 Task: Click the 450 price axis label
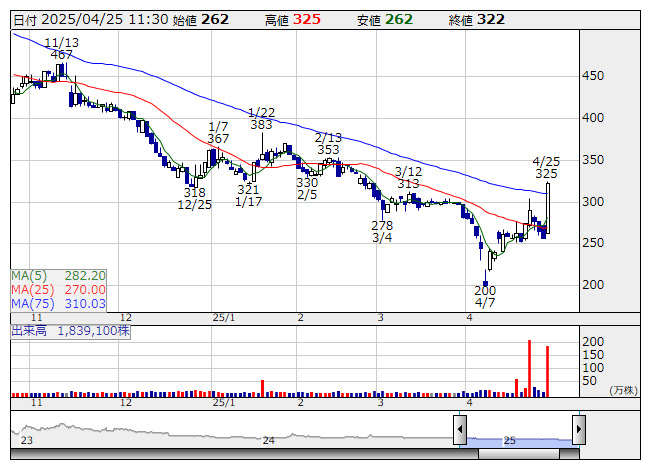593,76
